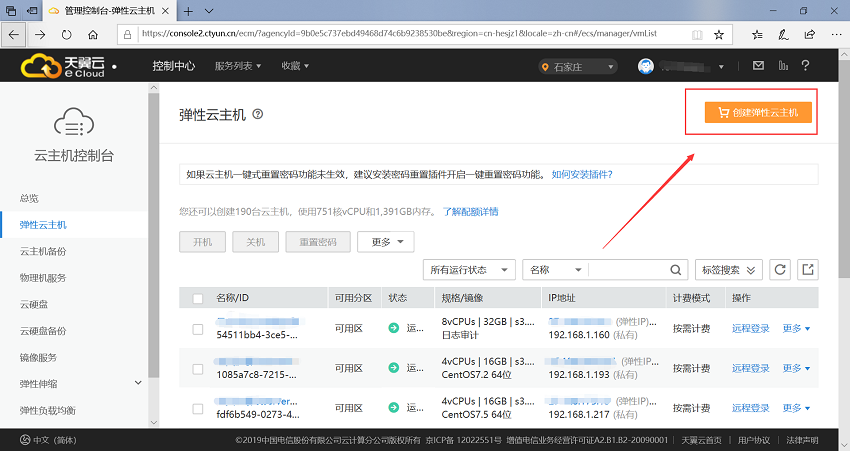850x451 pixels.
Task: Check the box for host 54511bb4-3ce5
Action: (x=197, y=328)
